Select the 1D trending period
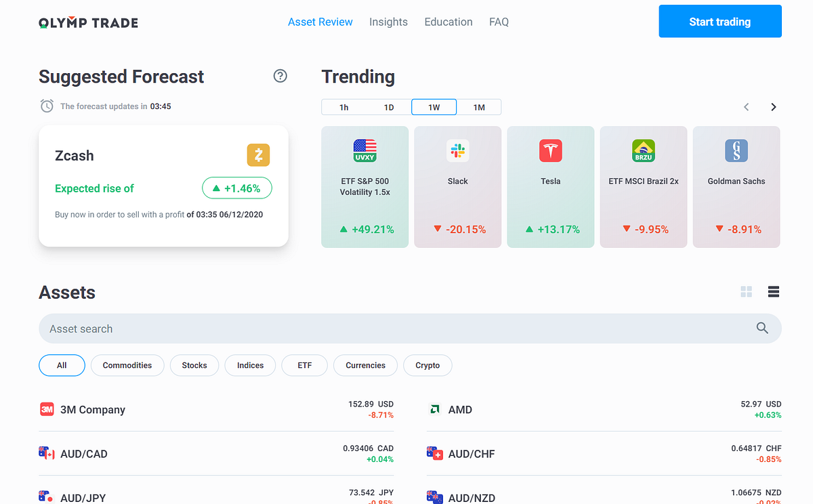813x504 pixels. tap(389, 107)
